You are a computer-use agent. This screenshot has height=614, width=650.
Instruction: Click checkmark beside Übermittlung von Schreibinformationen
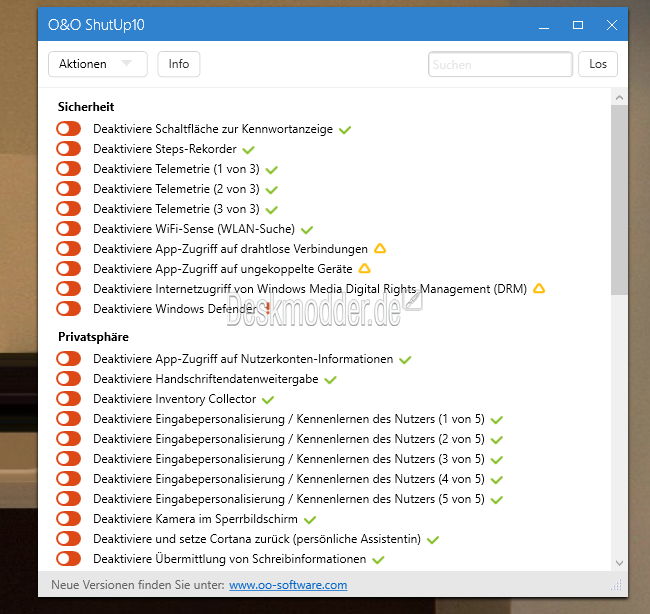tap(378, 560)
